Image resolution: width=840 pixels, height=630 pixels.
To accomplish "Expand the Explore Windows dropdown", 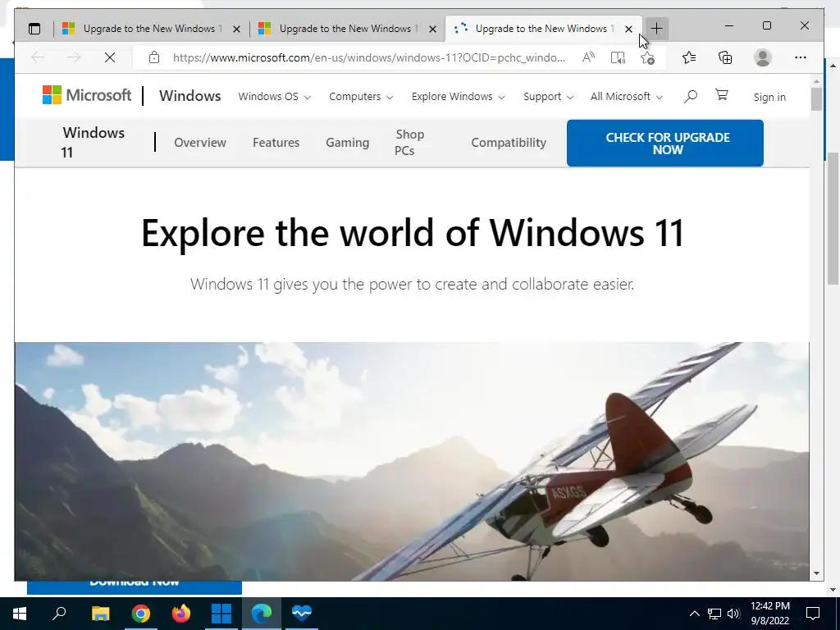I will click(x=458, y=97).
